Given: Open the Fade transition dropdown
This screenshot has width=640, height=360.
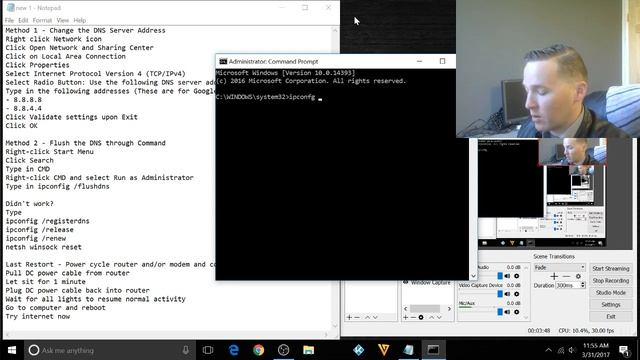Looking at the screenshot, I should (x=559, y=267).
